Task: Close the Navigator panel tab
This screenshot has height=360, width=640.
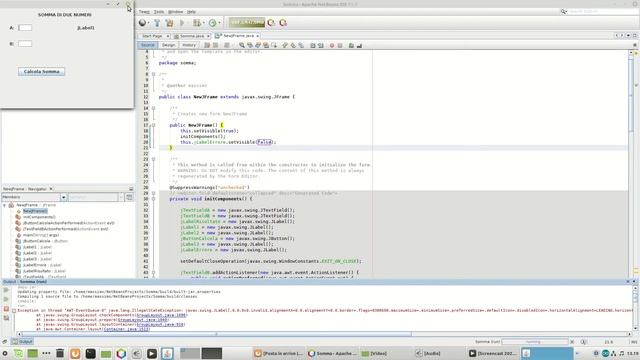Action: point(51,189)
